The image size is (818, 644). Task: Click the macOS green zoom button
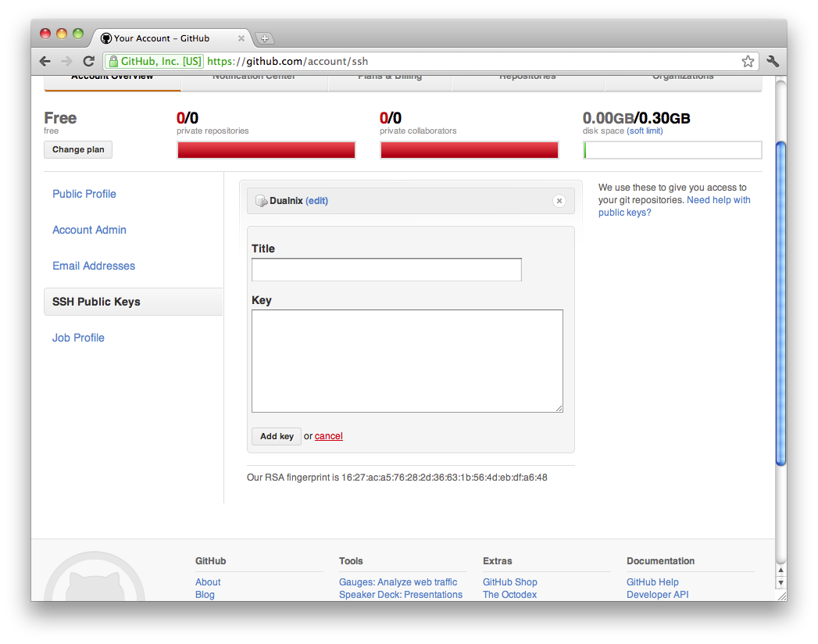tap(78, 34)
